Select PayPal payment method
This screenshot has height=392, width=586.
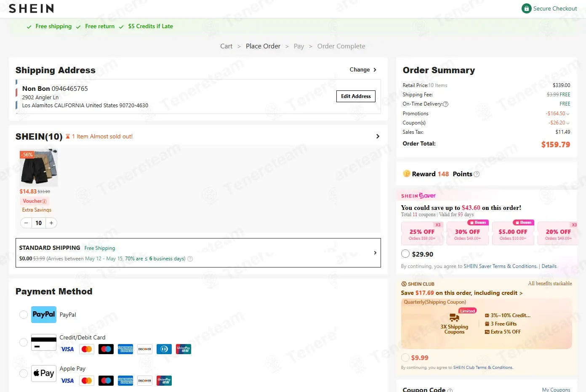[x=24, y=315]
